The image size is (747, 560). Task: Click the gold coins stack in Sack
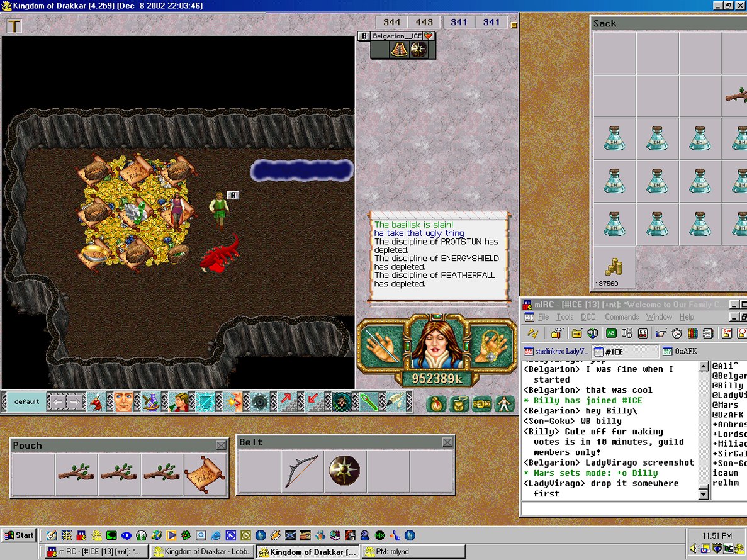click(614, 267)
